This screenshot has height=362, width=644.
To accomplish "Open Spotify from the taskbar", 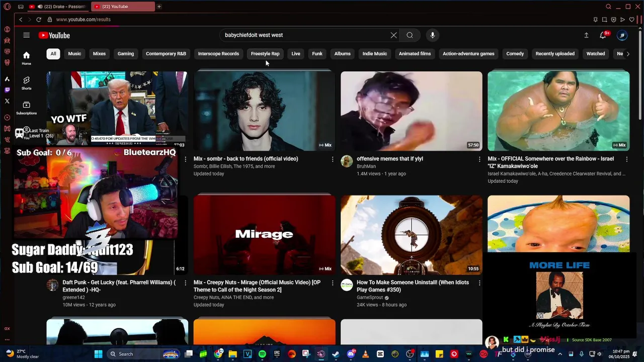I will (x=262, y=354).
